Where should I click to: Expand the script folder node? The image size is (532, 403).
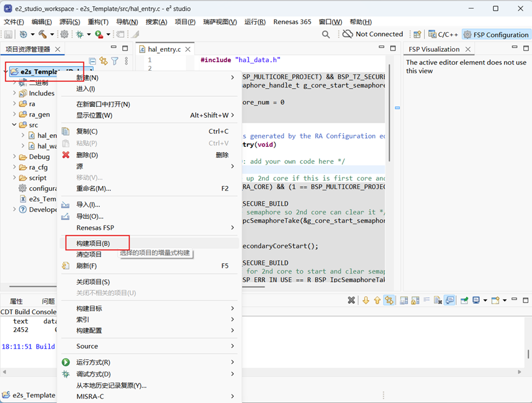(14, 177)
